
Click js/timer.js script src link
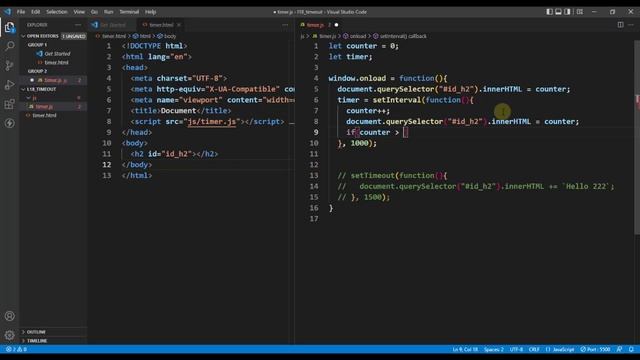[211, 122]
